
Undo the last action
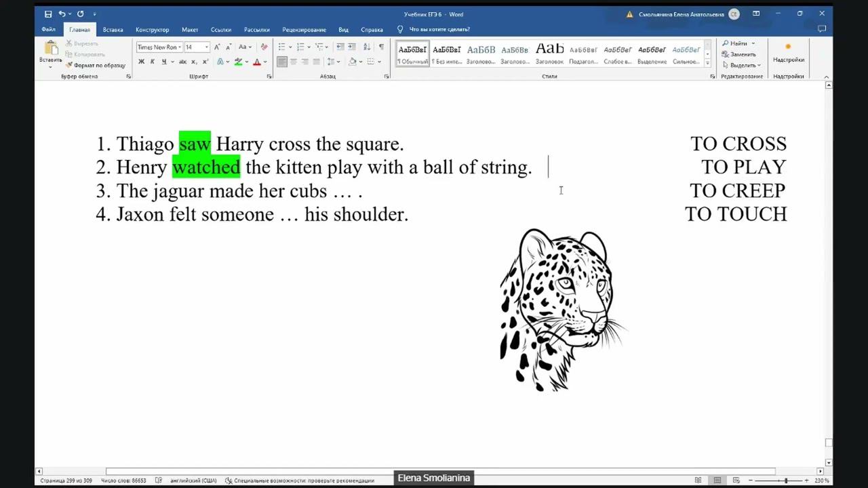click(x=62, y=14)
